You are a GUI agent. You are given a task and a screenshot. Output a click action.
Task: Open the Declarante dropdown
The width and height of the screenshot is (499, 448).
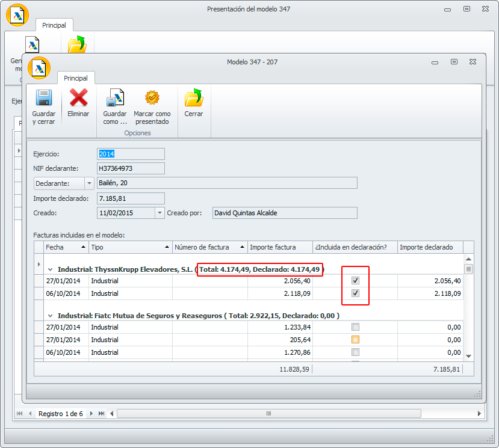(x=90, y=183)
